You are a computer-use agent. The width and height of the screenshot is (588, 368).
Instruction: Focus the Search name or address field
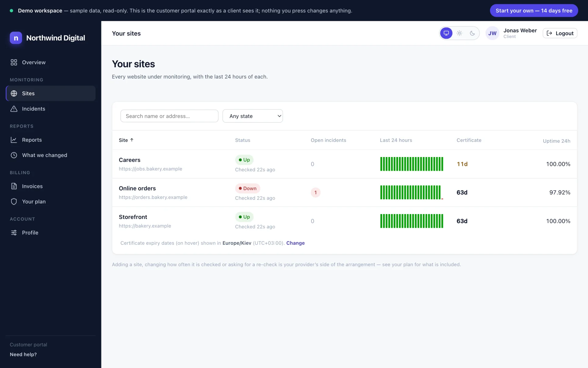coord(169,116)
